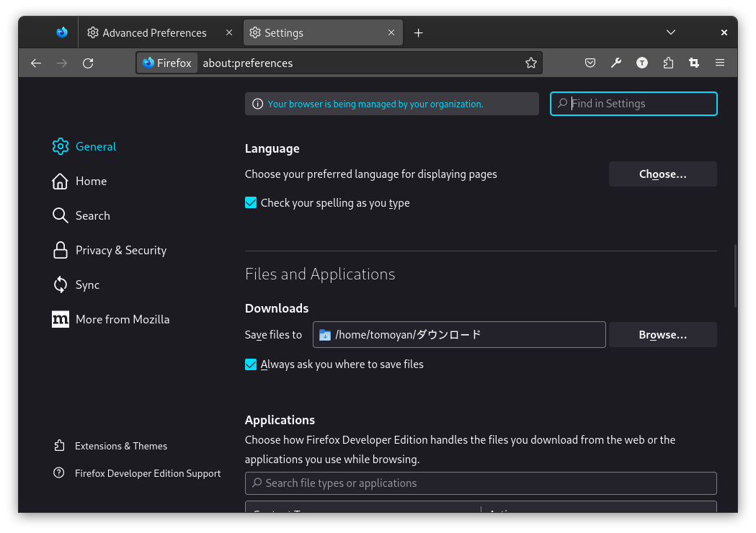
Task: Click the bookmark star icon
Action: pyautogui.click(x=531, y=63)
